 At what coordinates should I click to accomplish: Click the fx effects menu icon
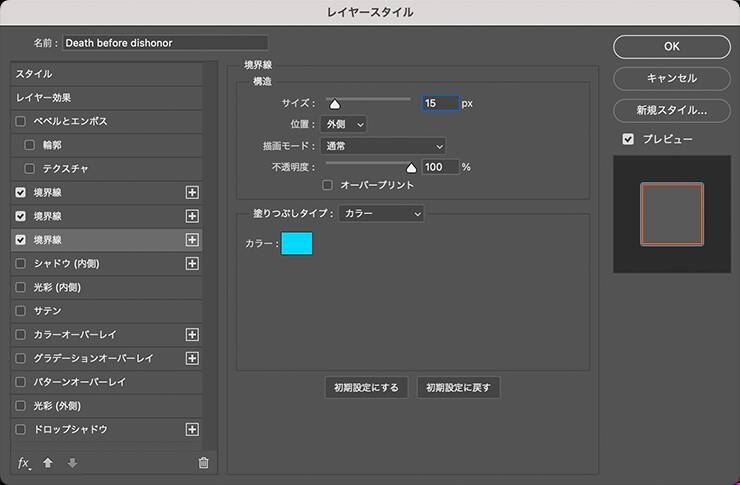click(x=24, y=463)
